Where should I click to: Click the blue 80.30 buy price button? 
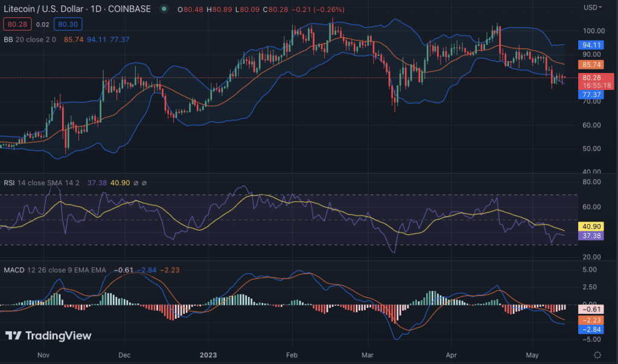68,24
